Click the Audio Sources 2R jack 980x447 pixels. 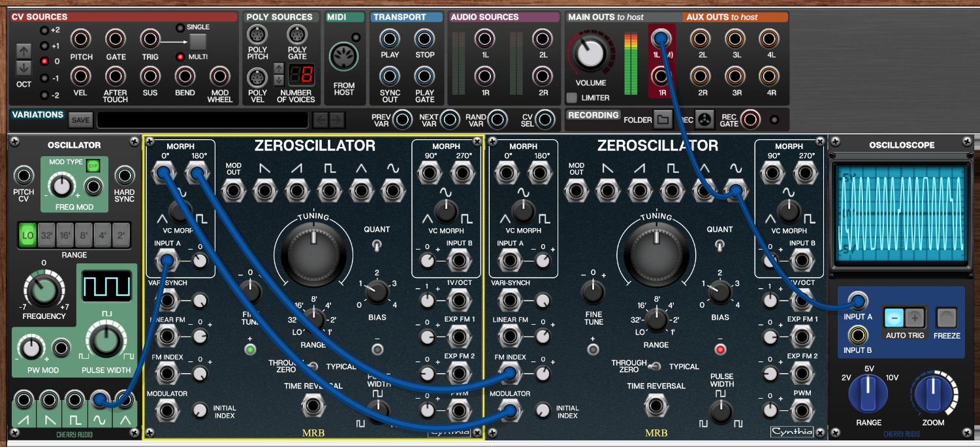(543, 77)
